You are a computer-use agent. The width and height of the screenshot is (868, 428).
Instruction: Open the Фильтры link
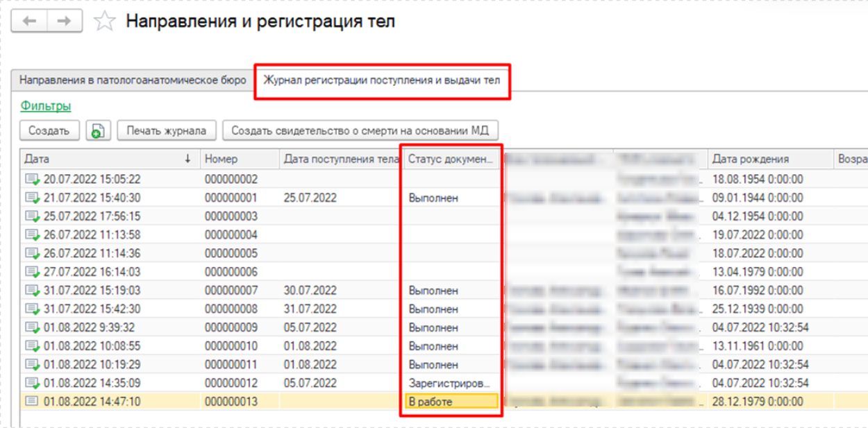point(46,106)
